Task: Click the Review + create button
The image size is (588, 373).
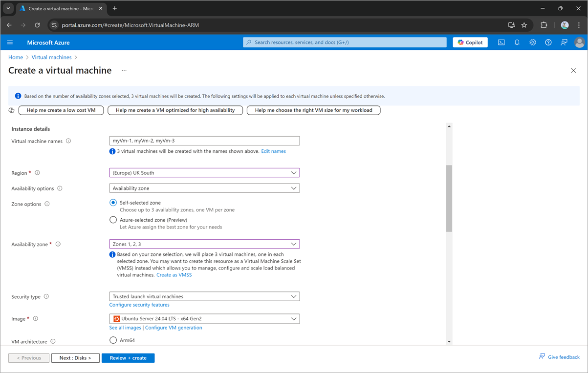Action: (128, 358)
